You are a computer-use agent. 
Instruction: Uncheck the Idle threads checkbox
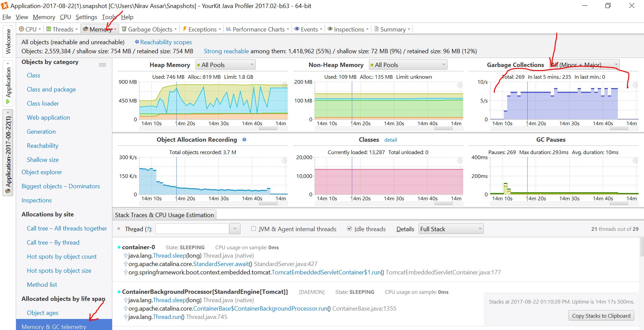pos(350,228)
